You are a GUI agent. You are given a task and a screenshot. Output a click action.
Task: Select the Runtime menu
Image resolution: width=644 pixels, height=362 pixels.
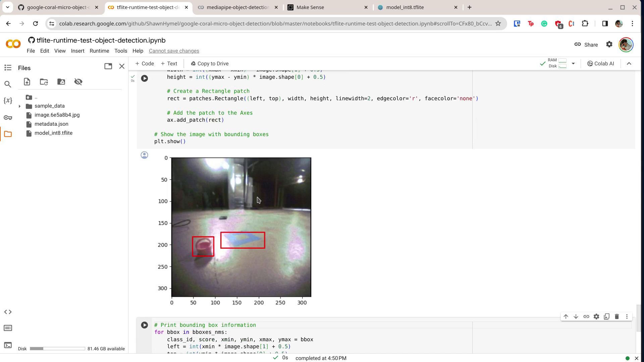(100, 51)
